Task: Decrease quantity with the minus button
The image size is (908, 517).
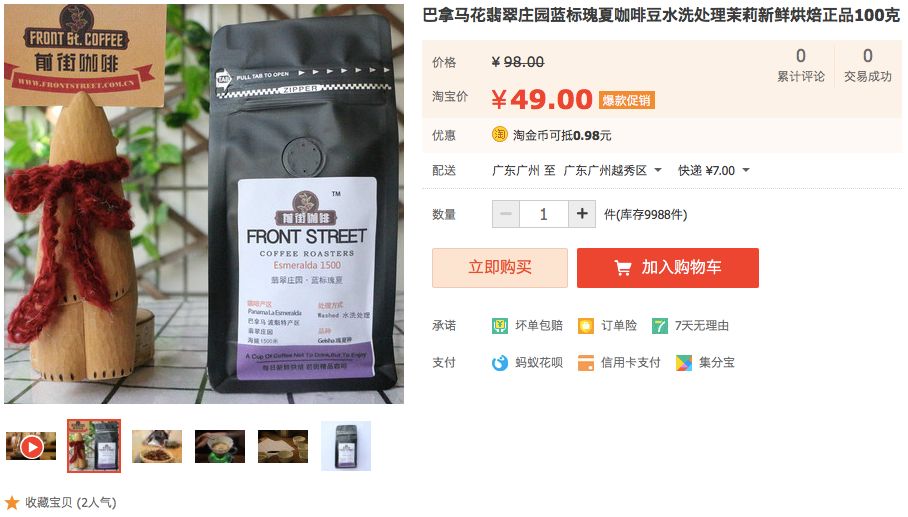Action: pos(506,214)
